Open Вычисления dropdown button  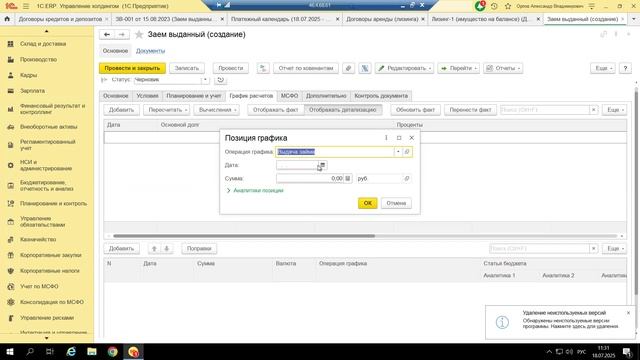(217, 110)
